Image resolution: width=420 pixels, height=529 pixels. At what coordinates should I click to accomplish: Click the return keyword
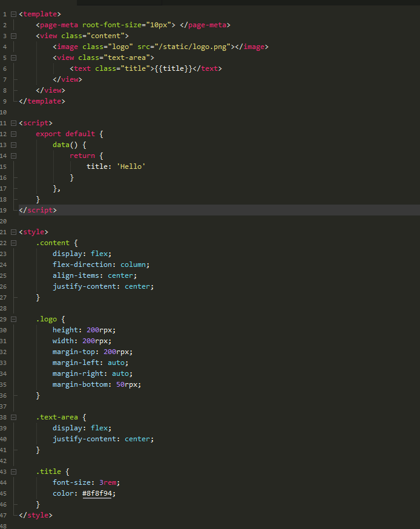tap(82, 156)
